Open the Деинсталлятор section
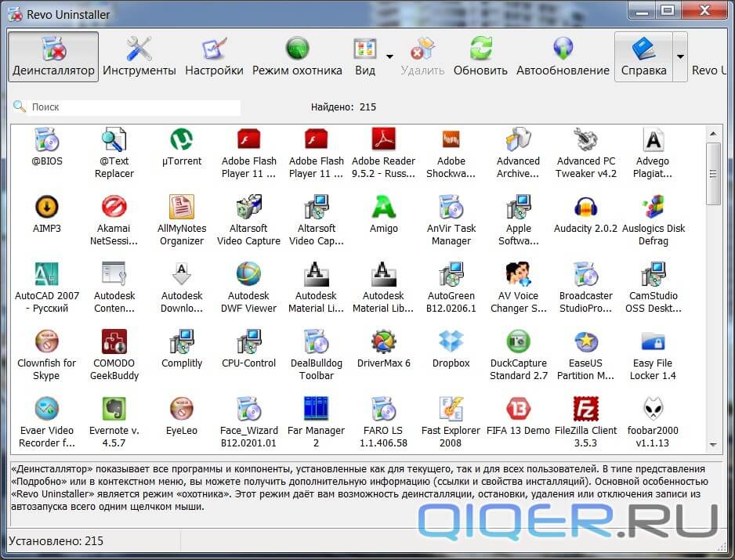The height and width of the screenshot is (560, 735). (53, 56)
